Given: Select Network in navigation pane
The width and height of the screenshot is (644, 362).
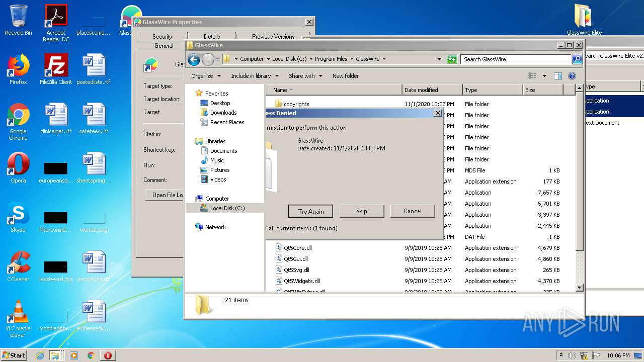Looking at the screenshot, I should pyautogui.click(x=215, y=227).
